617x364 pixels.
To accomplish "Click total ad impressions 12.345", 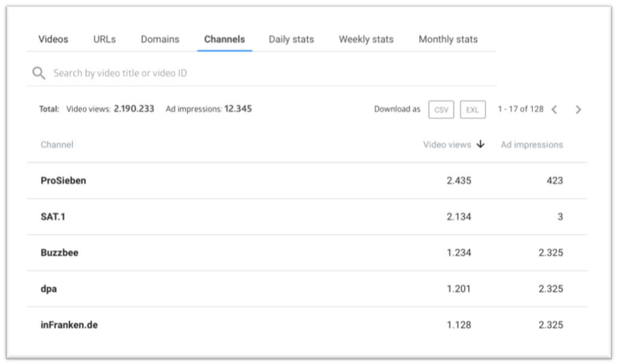I will [238, 109].
